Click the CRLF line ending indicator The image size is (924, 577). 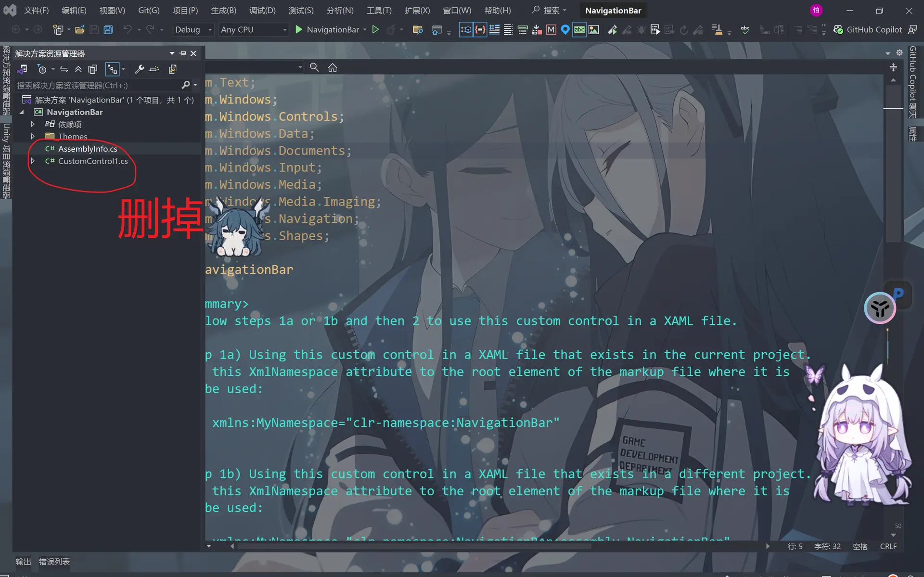(888, 546)
